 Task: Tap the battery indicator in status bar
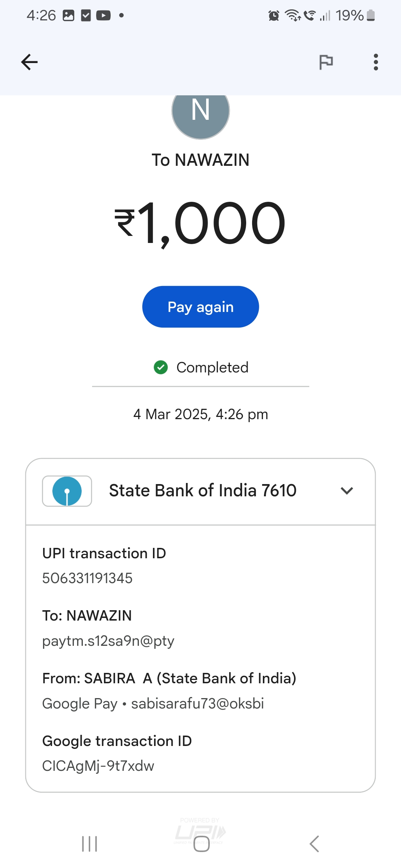pos(370,16)
